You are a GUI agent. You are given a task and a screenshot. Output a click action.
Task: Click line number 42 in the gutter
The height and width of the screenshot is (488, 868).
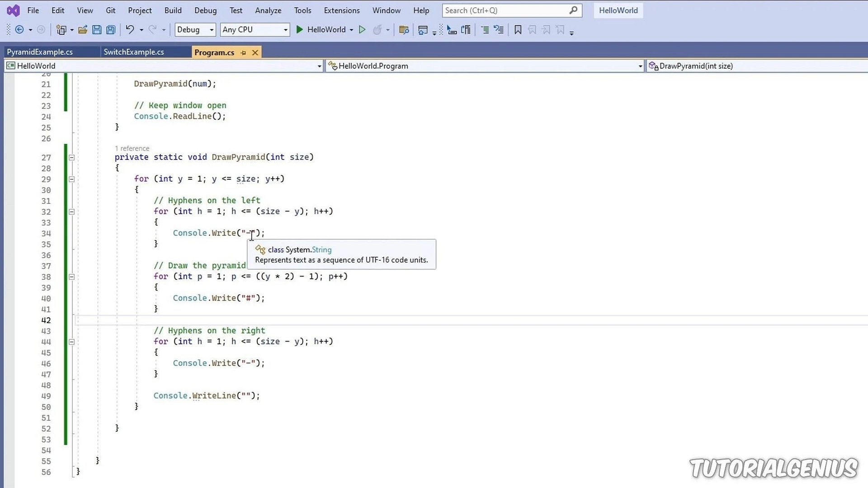coord(46,320)
